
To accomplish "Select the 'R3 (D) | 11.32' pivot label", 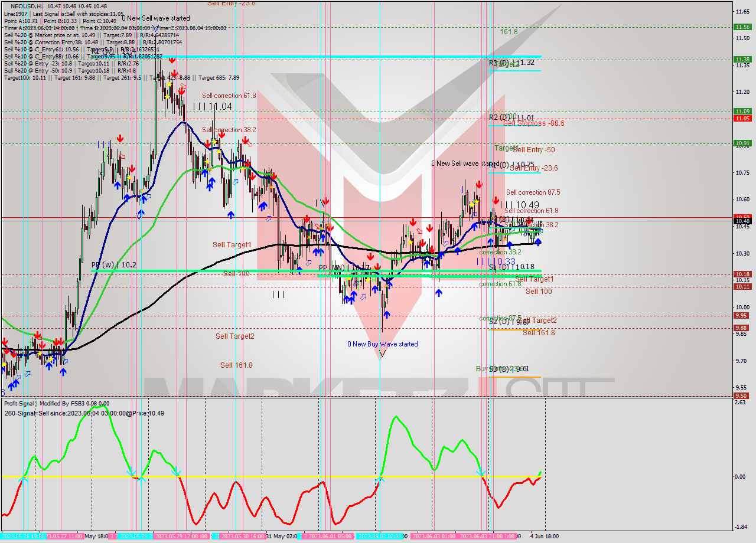I will pos(511,63).
